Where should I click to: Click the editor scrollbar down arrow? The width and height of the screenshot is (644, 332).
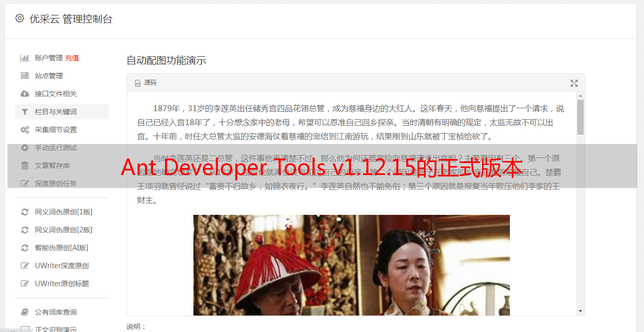click(580, 311)
